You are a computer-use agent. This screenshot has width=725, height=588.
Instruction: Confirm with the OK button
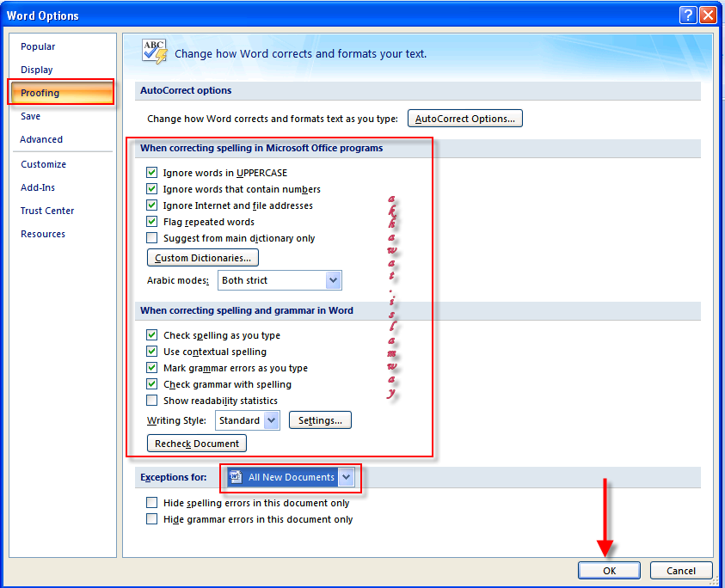pyautogui.click(x=609, y=571)
